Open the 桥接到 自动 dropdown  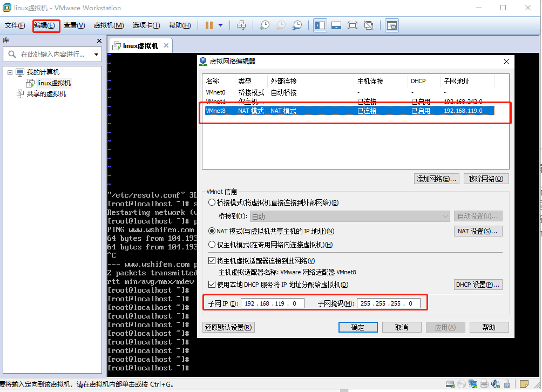tap(350, 217)
